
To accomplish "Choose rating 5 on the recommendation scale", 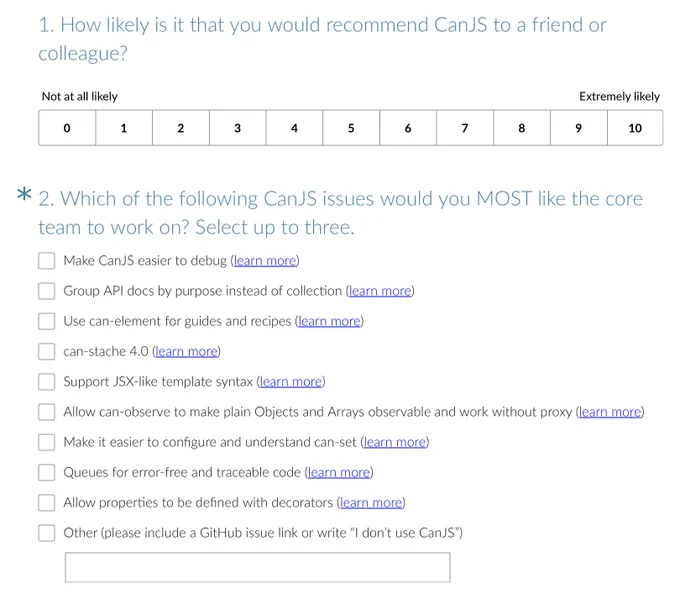I will [351, 128].
